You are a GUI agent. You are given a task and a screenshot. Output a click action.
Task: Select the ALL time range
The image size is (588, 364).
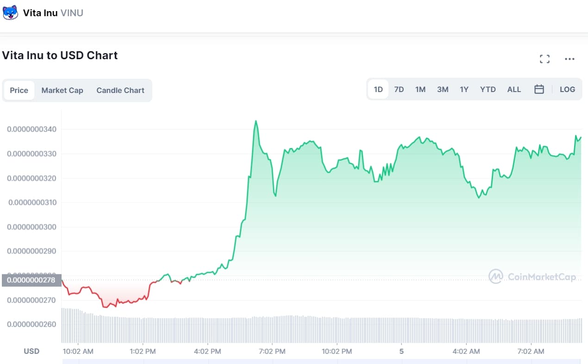pyautogui.click(x=514, y=89)
